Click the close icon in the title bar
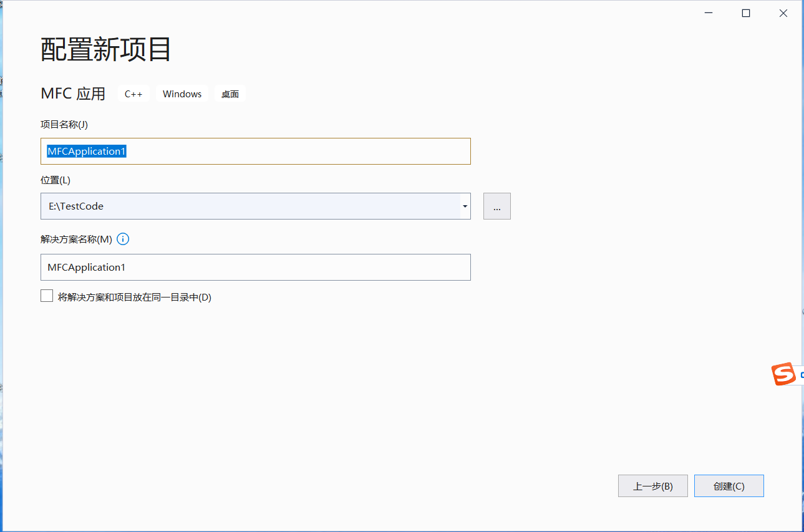The image size is (804, 532). [x=783, y=12]
